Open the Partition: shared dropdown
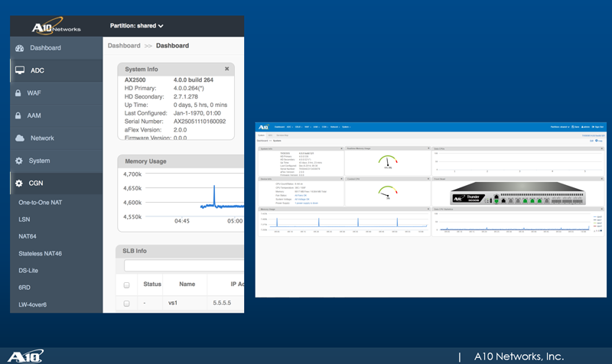The image size is (612, 364). tap(137, 26)
